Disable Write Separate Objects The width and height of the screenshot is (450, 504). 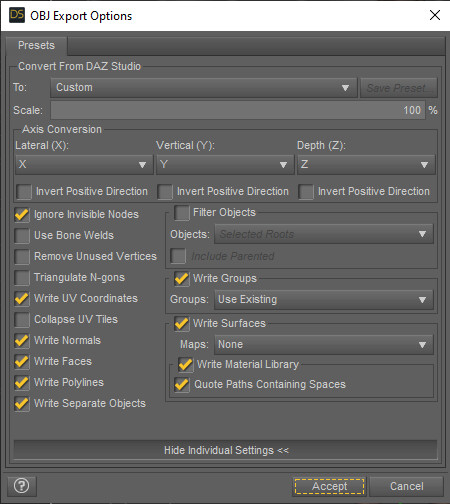[x=22, y=403]
